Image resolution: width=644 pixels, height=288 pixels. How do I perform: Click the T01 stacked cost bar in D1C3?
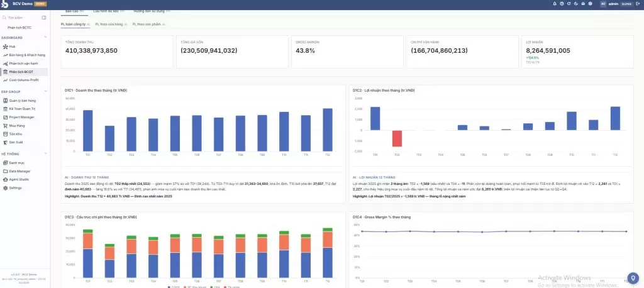[x=88, y=253]
